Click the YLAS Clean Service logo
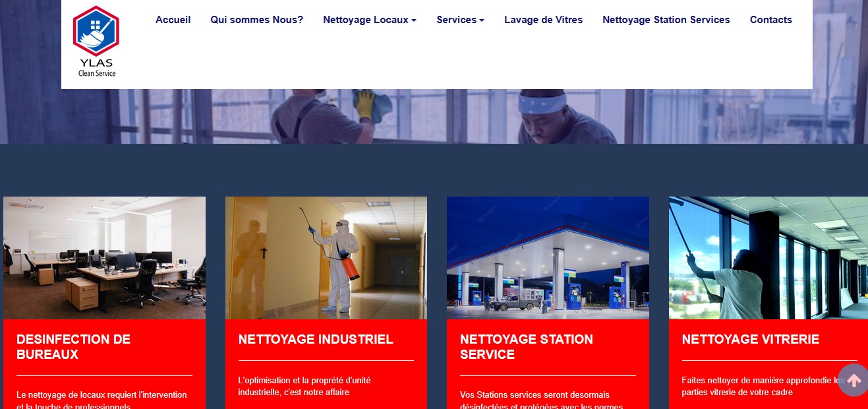 coord(96,42)
